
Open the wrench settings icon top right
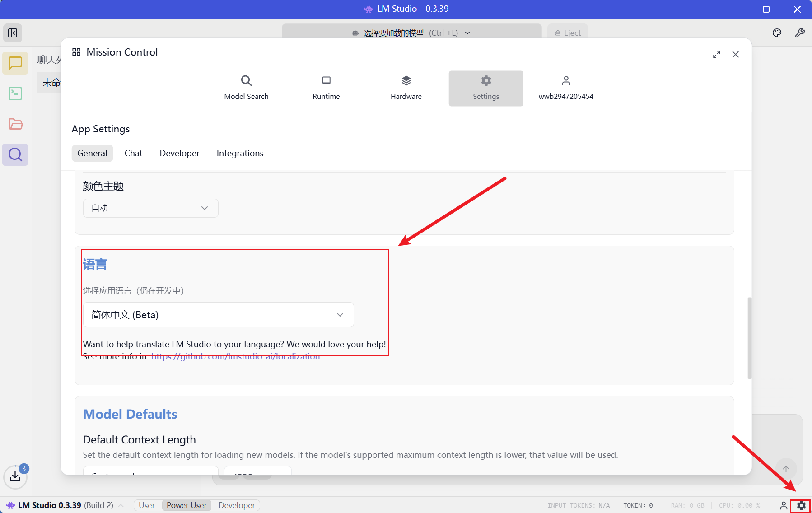800,33
